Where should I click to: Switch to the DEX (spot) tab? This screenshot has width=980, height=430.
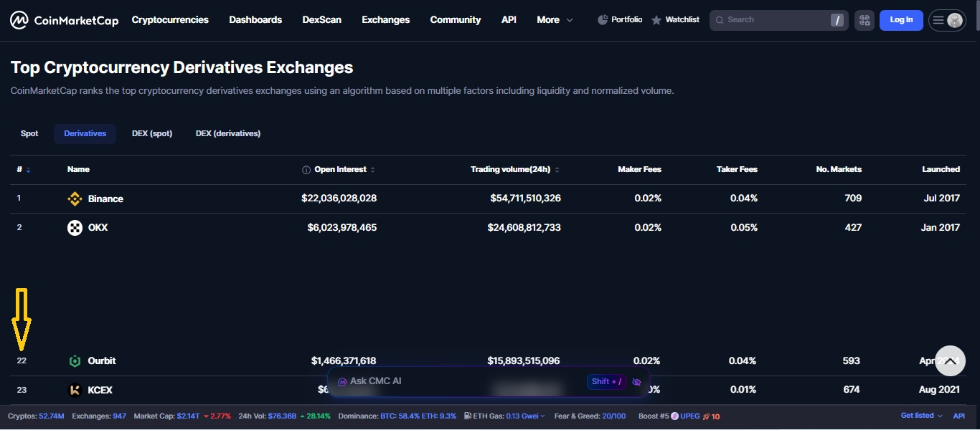pyautogui.click(x=152, y=134)
